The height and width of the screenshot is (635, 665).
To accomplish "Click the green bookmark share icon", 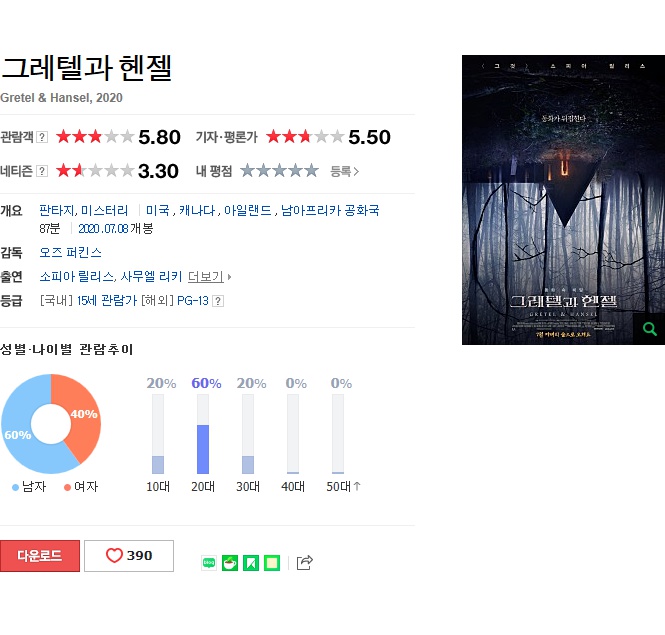I will pos(251,563).
